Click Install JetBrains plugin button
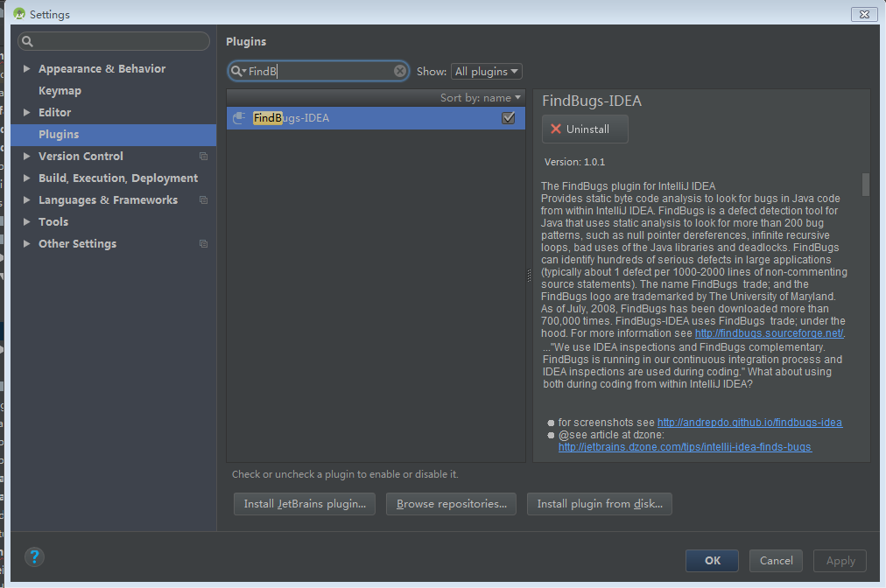 click(306, 504)
